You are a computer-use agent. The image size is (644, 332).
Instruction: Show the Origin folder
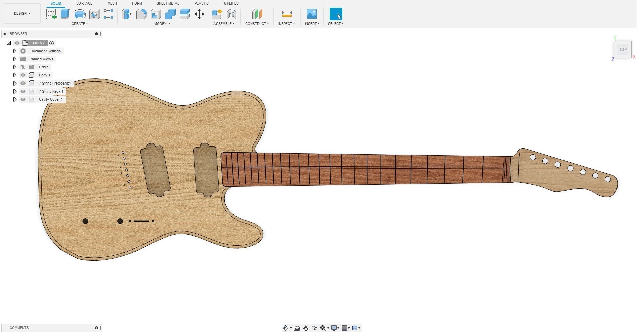(x=23, y=67)
